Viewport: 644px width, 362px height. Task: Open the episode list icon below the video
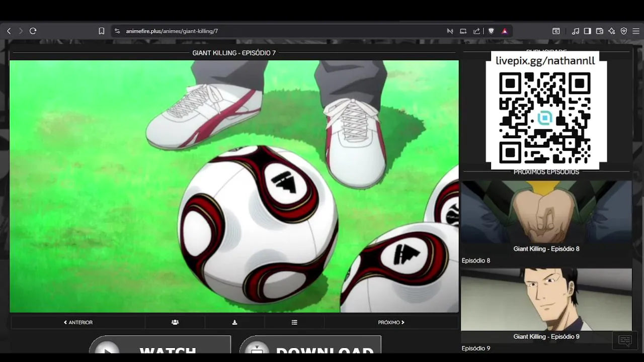pyautogui.click(x=294, y=322)
